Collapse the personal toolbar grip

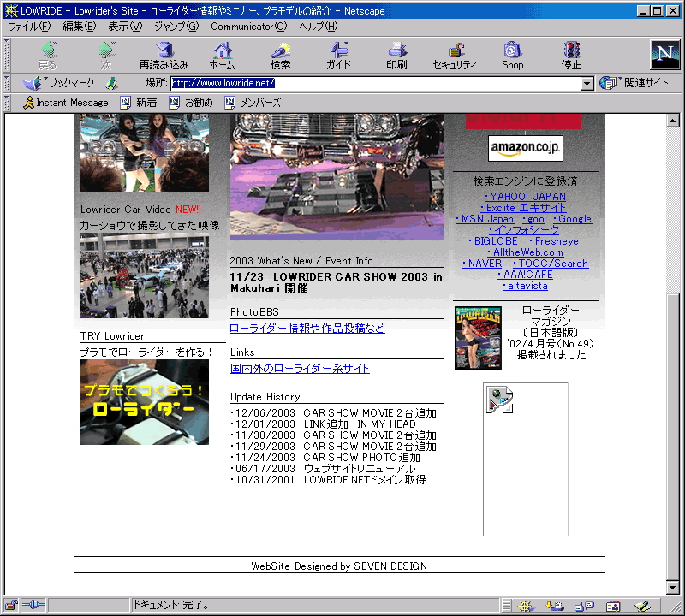pos(7,103)
